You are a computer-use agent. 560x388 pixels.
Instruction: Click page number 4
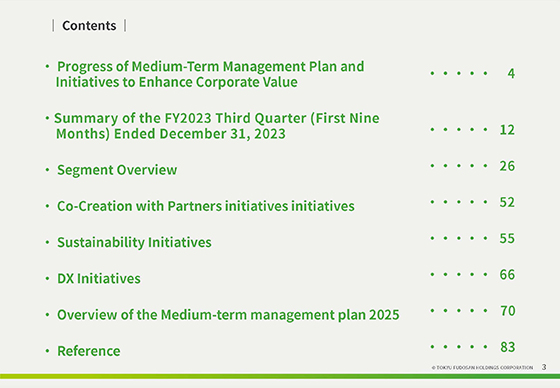coord(511,74)
